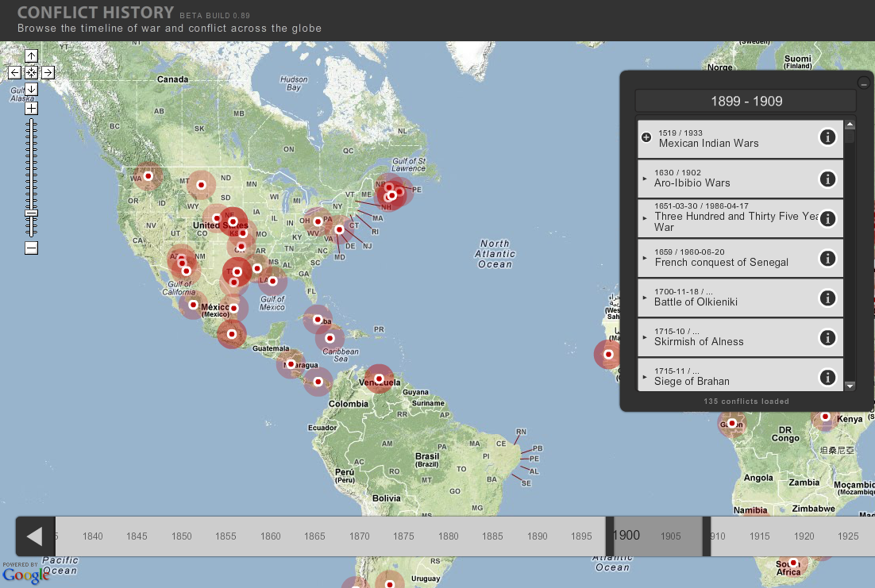The width and height of the screenshot is (875, 588).
Task: Open info for Mexican Indian Wars
Action: coord(827,137)
